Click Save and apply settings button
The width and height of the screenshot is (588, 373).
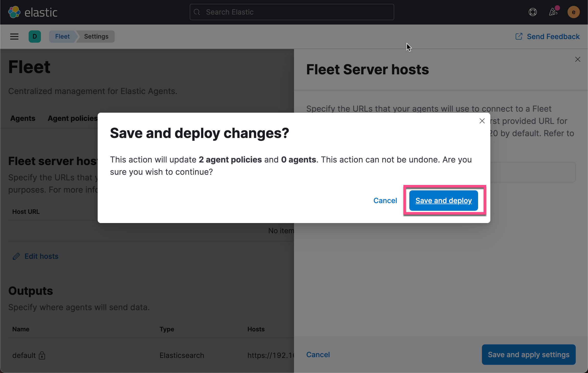coord(528,355)
